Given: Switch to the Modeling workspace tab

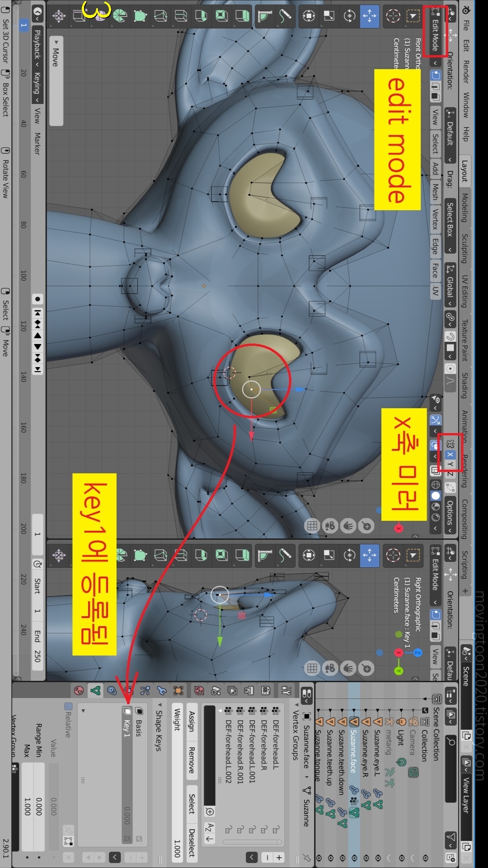Looking at the screenshot, I should pos(465,208).
